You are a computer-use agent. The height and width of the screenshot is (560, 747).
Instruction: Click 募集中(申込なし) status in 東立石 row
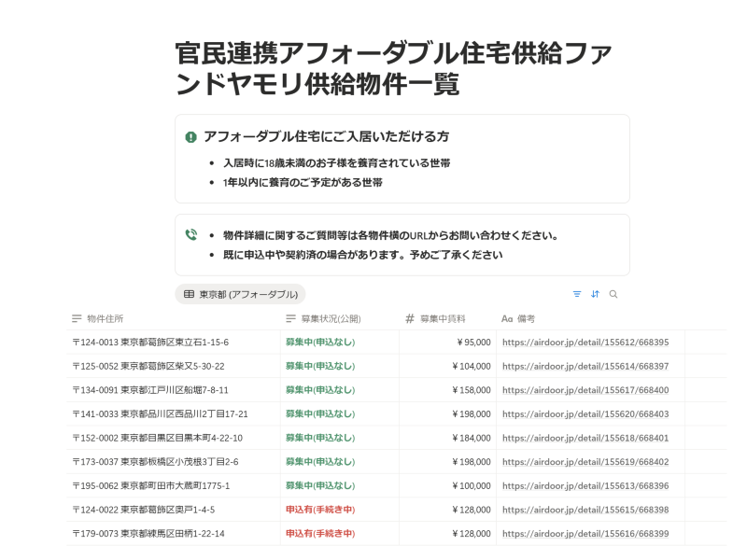click(x=320, y=343)
